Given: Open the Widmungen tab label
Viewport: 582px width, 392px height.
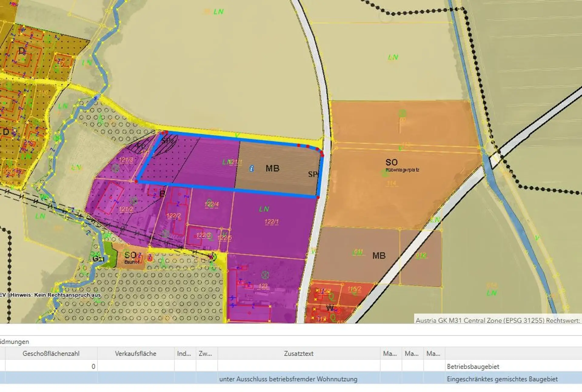Looking at the screenshot, I should 15,342.
